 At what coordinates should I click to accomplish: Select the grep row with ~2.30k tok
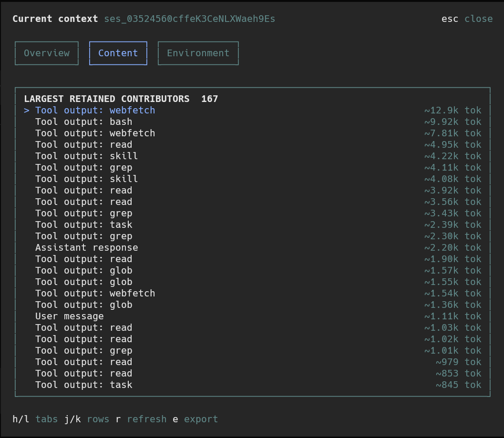click(x=253, y=236)
